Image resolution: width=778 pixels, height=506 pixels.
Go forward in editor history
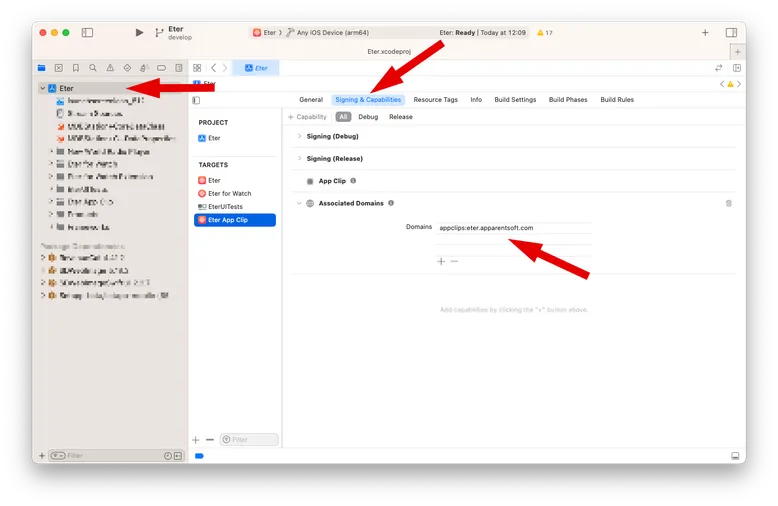[x=225, y=68]
